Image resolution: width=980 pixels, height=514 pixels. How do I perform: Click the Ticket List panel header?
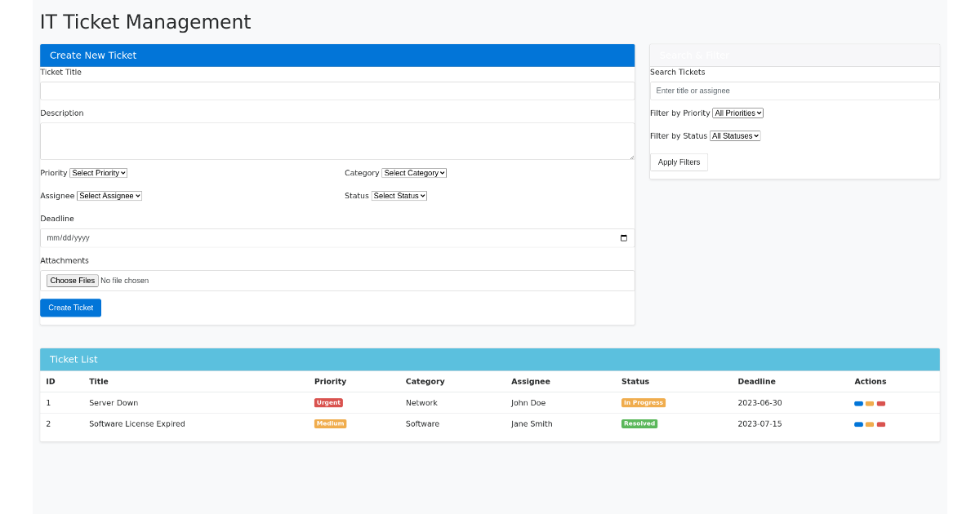(490, 359)
